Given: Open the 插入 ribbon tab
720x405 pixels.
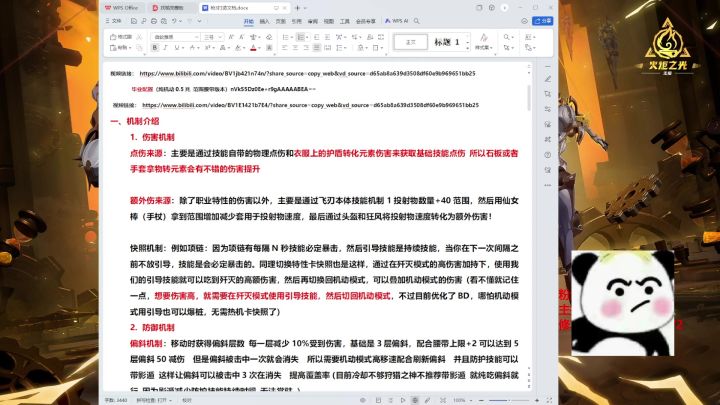Looking at the screenshot, I should [x=265, y=21].
